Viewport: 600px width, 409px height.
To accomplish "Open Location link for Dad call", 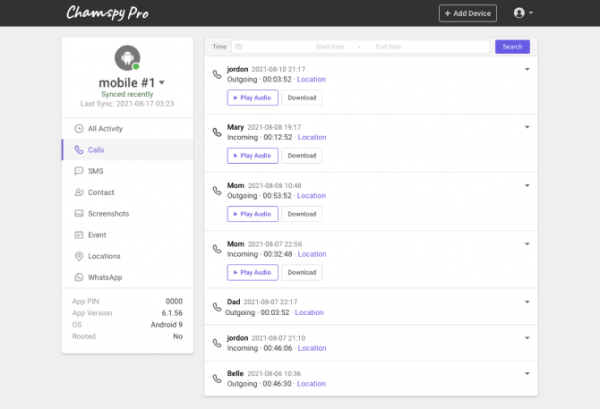I will click(309, 313).
